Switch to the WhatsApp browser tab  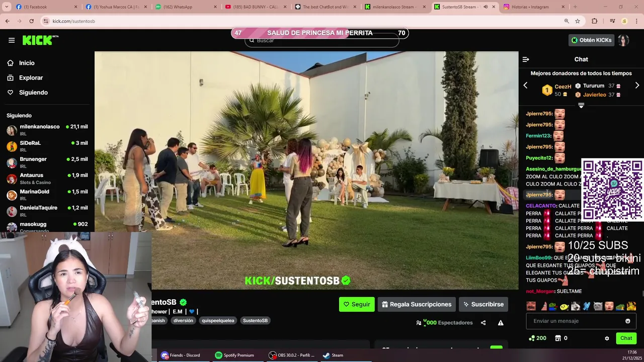point(186,7)
